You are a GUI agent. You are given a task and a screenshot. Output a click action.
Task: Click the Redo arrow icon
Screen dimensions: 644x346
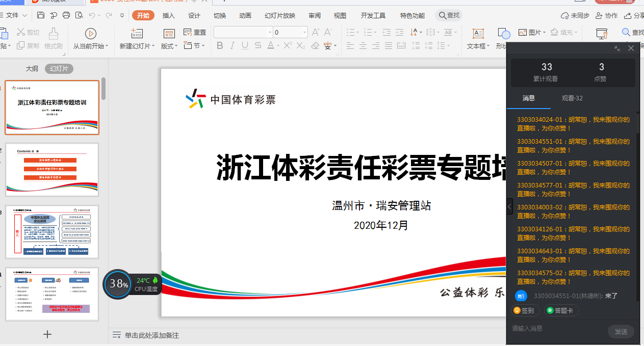pos(109,15)
